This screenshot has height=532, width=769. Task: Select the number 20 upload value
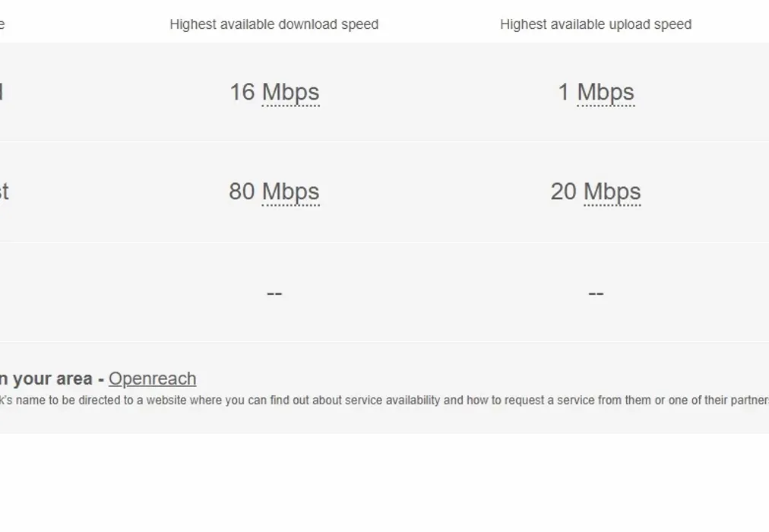(x=563, y=192)
